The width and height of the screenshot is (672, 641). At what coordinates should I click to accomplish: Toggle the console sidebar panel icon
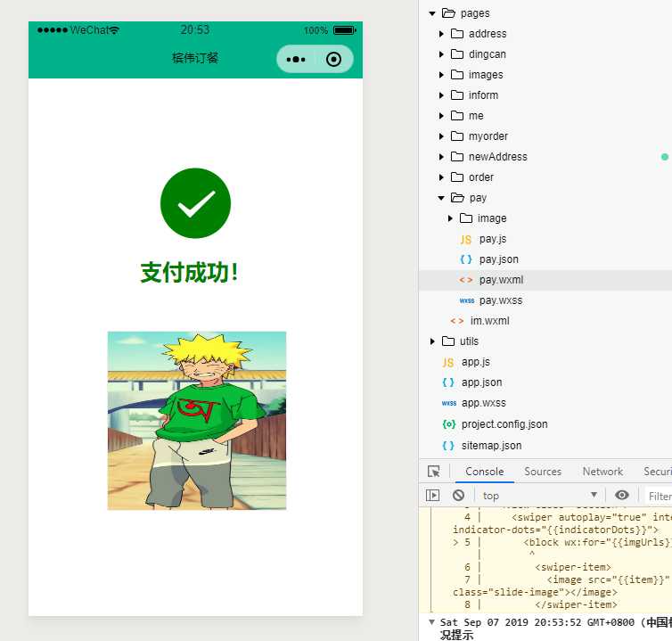click(432, 495)
